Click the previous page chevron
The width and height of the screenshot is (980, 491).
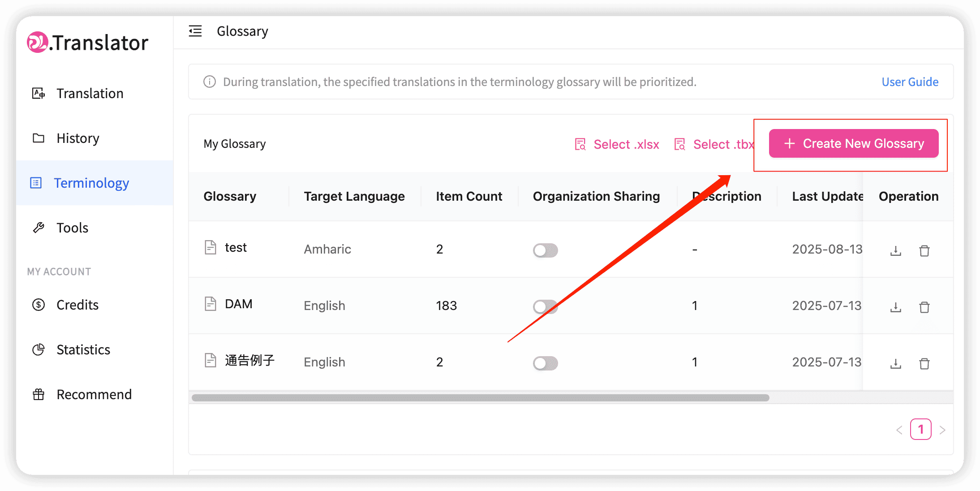[899, 429]
